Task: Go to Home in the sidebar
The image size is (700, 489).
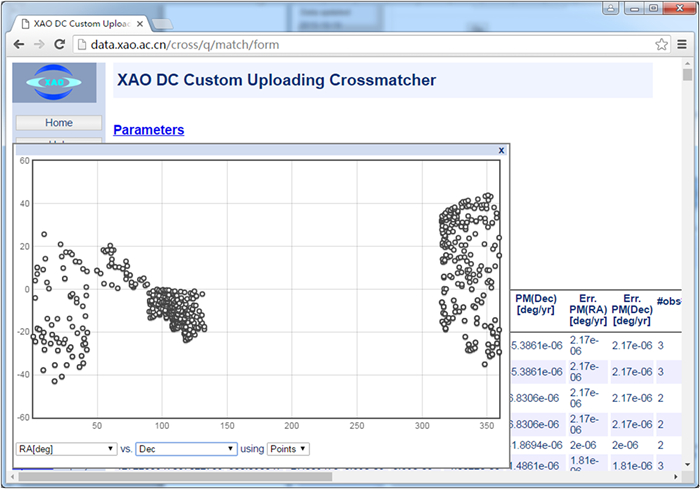Action: tap(59, 123)
